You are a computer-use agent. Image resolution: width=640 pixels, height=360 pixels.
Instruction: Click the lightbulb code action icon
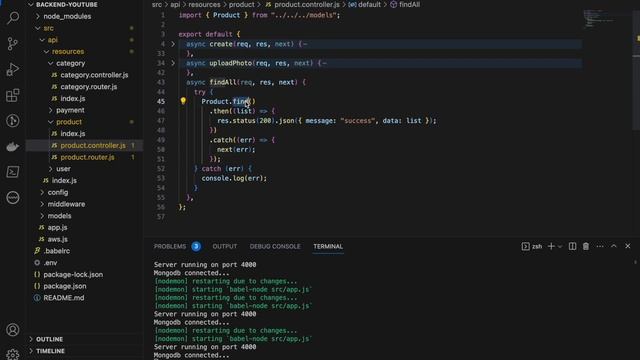coord(183,101)
